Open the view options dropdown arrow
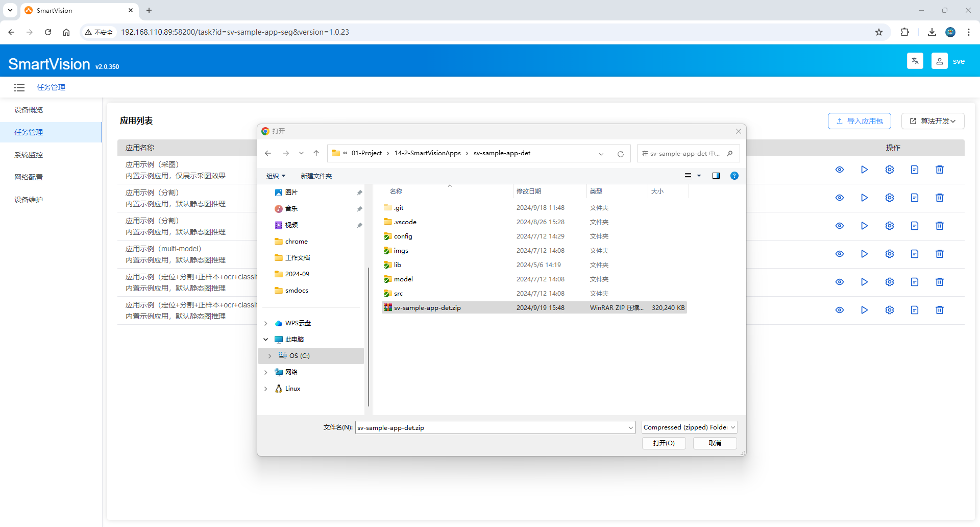 click(699, 176)
